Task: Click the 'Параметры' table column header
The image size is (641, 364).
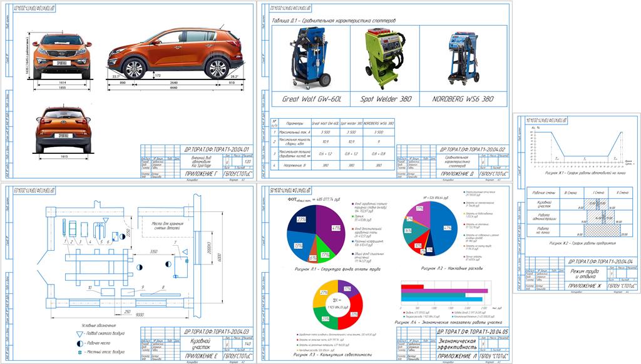Action: coord(294,123)
